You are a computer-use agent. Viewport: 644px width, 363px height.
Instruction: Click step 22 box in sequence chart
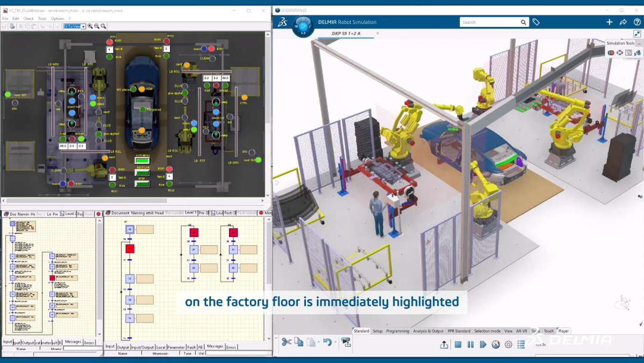coord(194,267)
